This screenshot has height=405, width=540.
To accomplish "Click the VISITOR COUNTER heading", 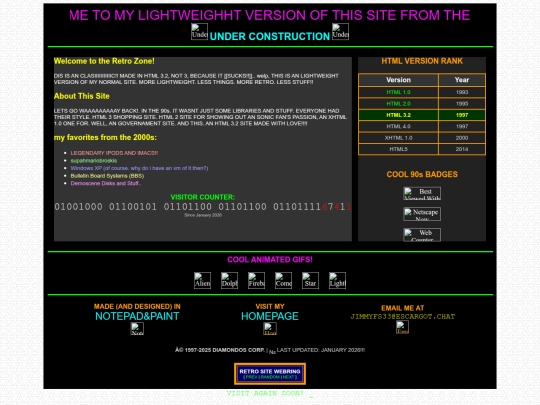I will (x=202, y=197).
